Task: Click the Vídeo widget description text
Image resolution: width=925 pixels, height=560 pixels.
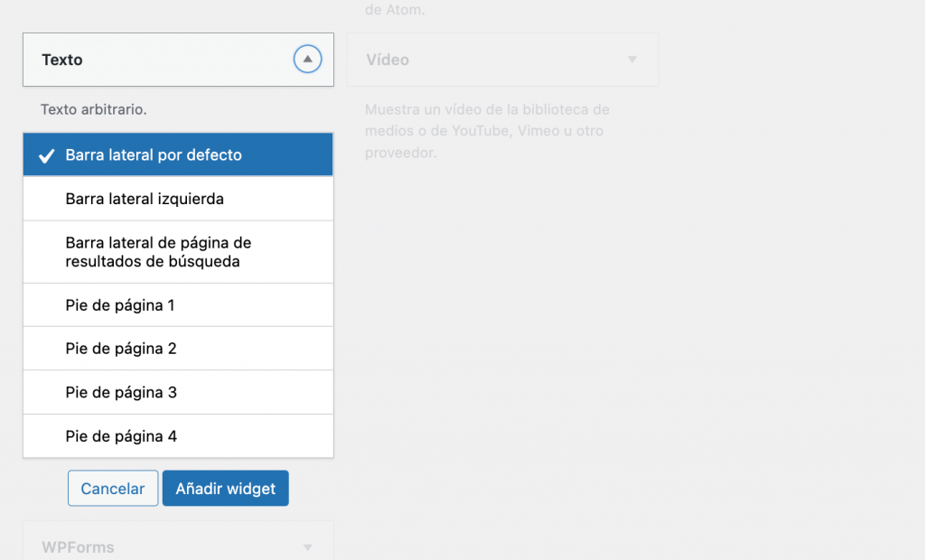Action: coord(487,131)
